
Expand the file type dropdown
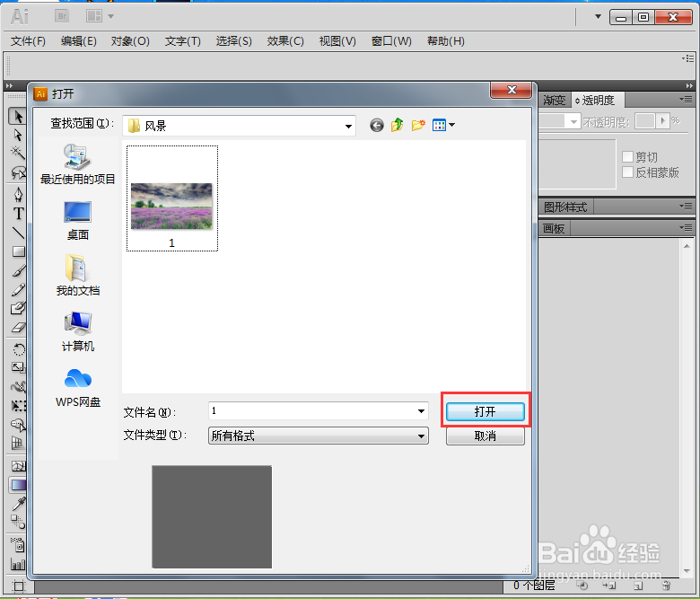point(421,436)
